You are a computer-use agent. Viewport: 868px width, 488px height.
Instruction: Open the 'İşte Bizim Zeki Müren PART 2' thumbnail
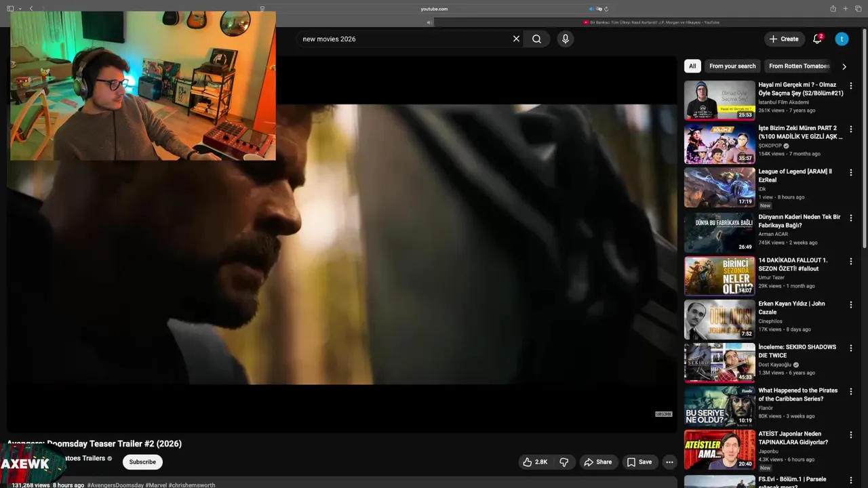(719, 144)
